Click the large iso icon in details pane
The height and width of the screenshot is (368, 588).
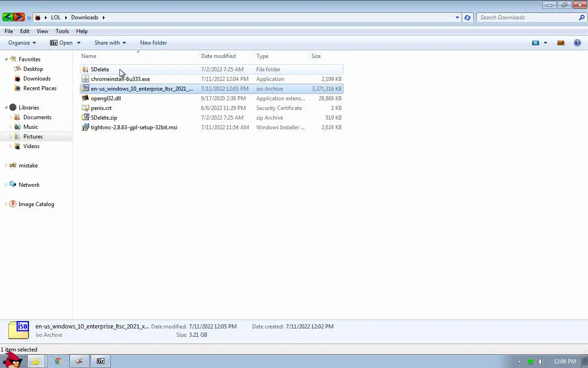[18, 330]
